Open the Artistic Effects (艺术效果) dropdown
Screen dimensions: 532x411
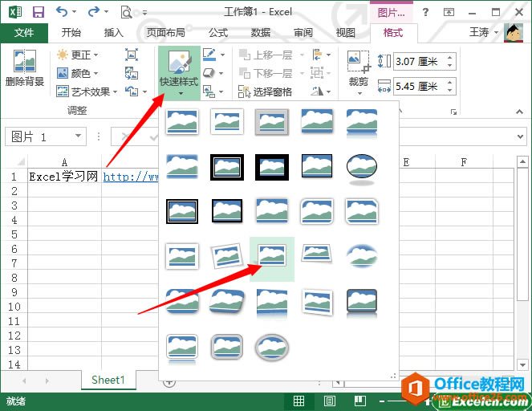pos(87,92)
